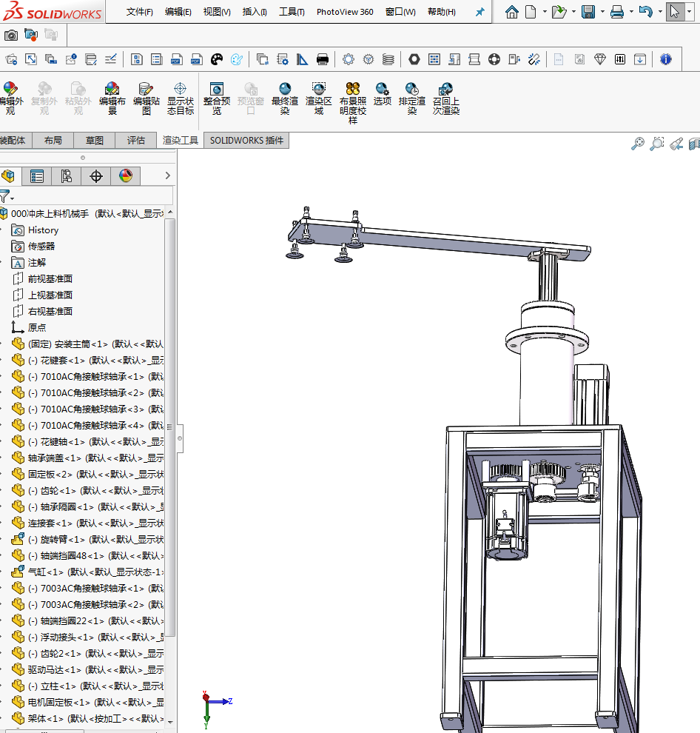700x733 pixels.
Task: Select the 前视基准面 plane
Action: coord(50,279)
